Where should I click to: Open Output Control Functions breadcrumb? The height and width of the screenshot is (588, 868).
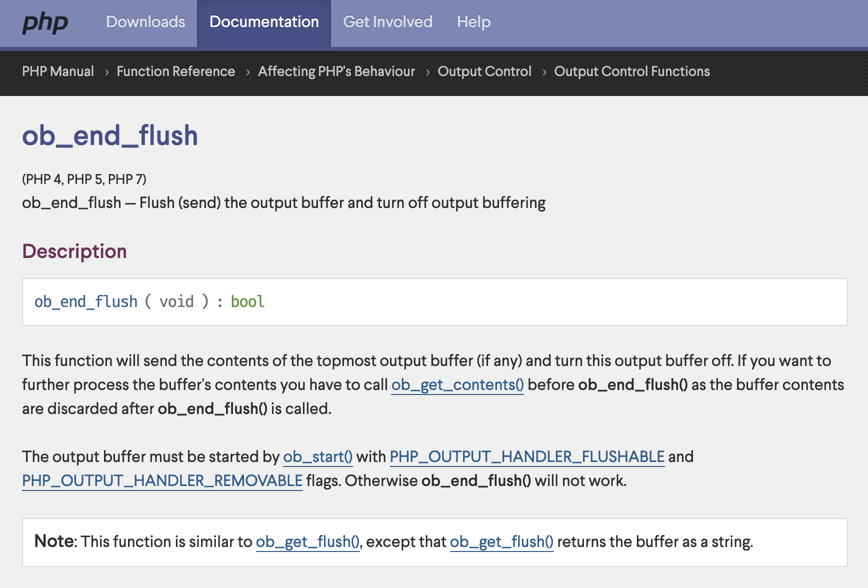click(x=632, y=71)
